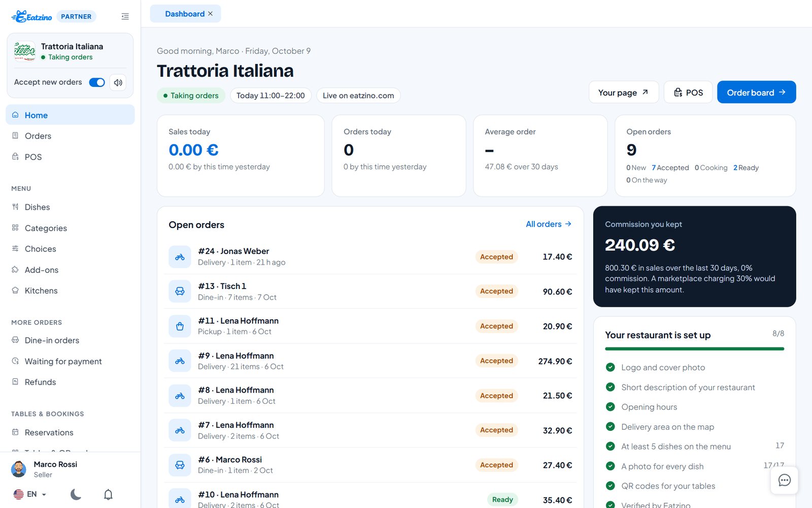Image resolution: width=812 pixels, height=508 pixels.
Task: Click dine-in icon for order #13 Tisch 1
Action: click(x=180, y=291)
